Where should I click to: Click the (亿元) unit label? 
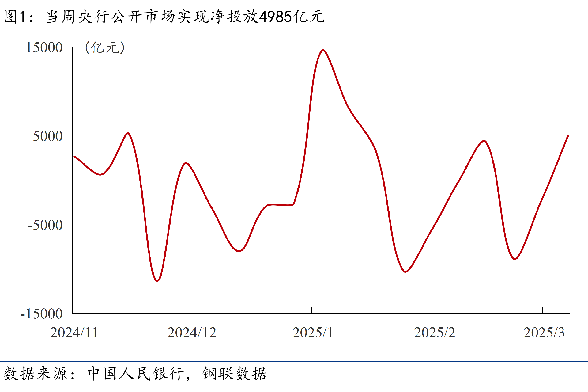(105, 48)
